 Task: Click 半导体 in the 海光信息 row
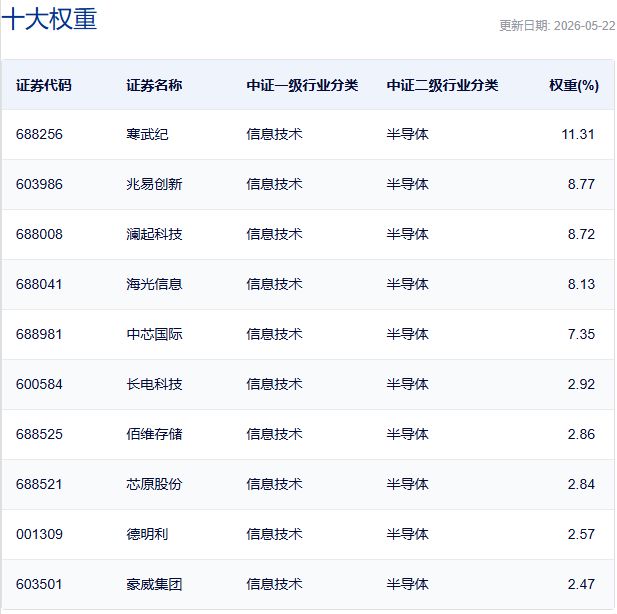[x=407, y=284]
